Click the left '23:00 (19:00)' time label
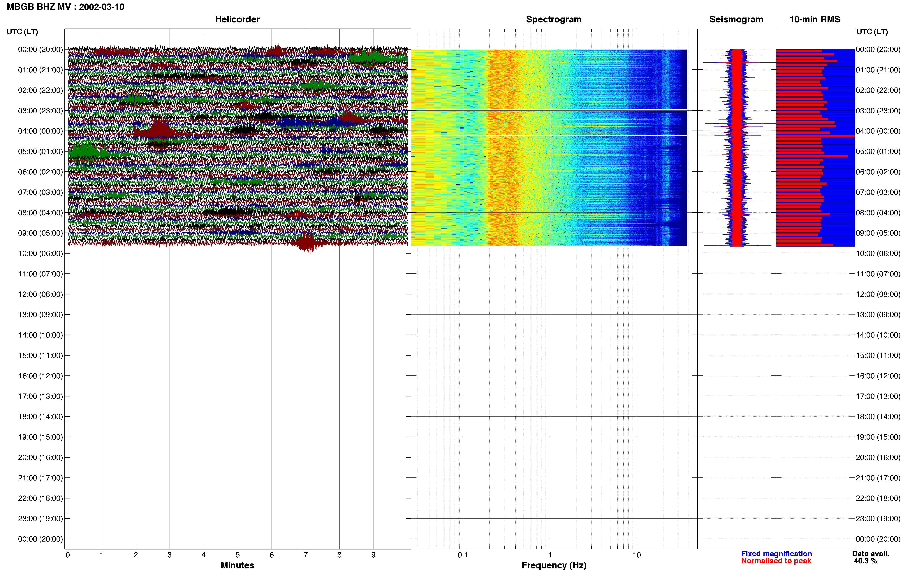The width and height of the screenshot is (924, 578). 41,519
